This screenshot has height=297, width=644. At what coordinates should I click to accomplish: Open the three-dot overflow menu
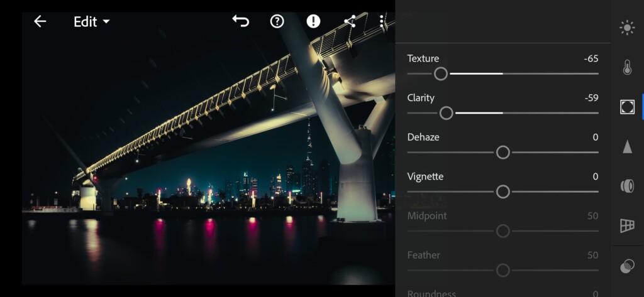382,21
